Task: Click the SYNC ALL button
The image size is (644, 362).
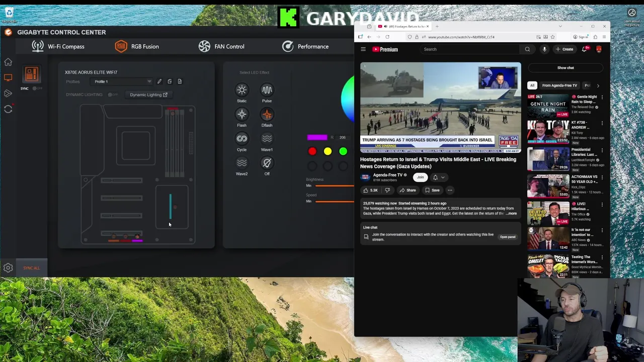Action: tap(31, 268)
